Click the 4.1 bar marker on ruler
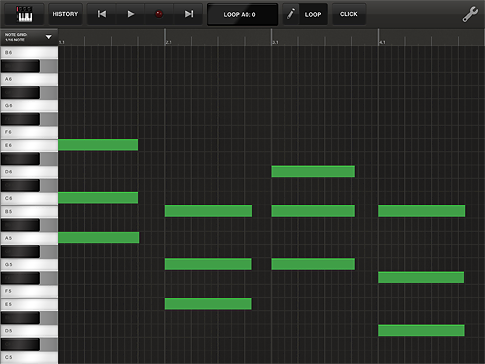The image size is (485, 364). click(382, 42)
